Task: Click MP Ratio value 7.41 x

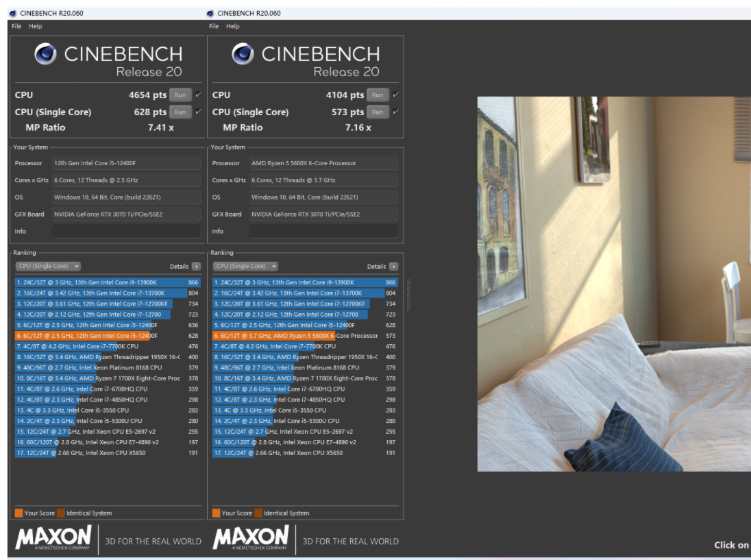Action: click(x=161, y=128)
